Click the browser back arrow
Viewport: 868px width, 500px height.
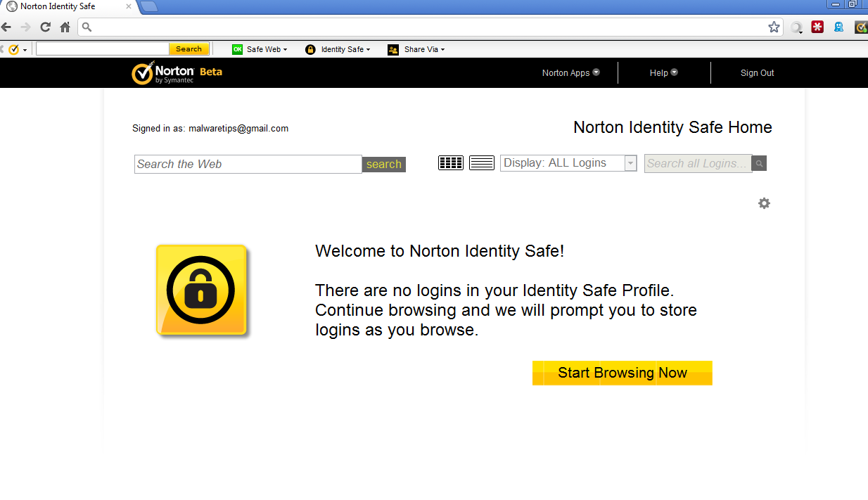point(6,27)
